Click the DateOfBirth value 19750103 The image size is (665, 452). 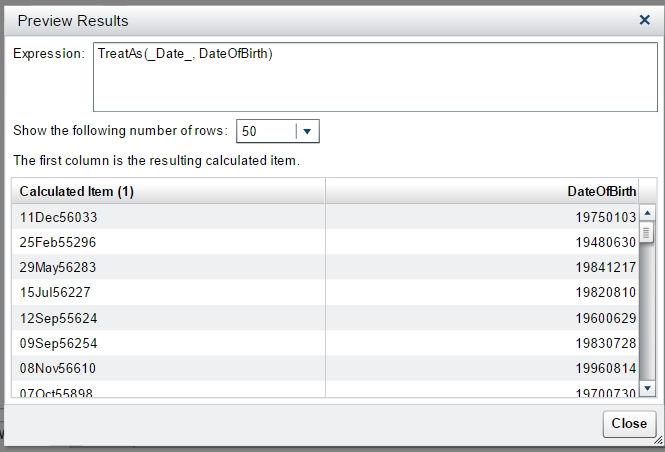[603, 217]
